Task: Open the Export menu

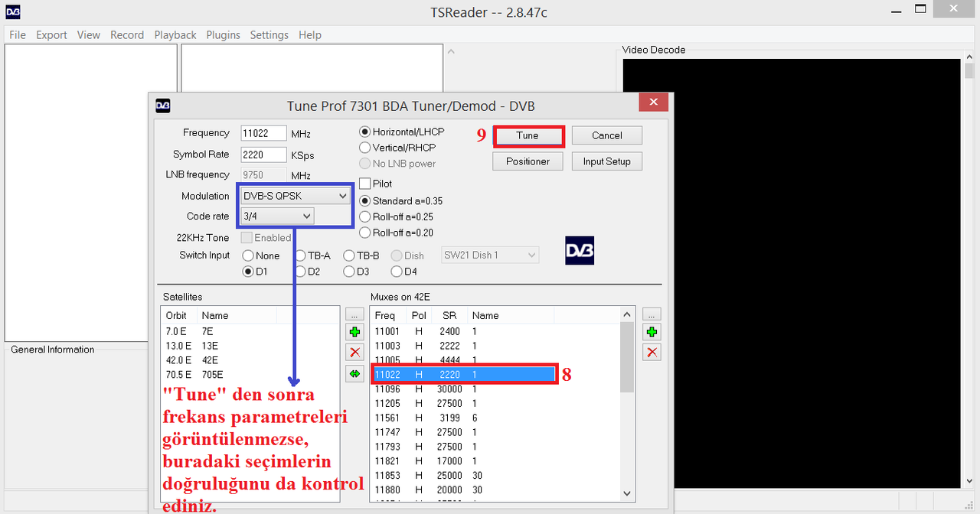Action: (x=51, y=35)
